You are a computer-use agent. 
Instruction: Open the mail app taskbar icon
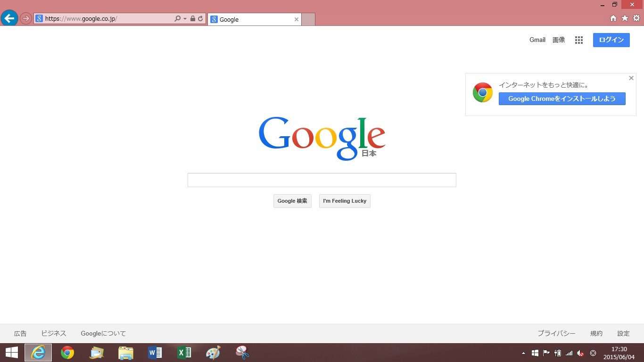click(x=97, y=353)
